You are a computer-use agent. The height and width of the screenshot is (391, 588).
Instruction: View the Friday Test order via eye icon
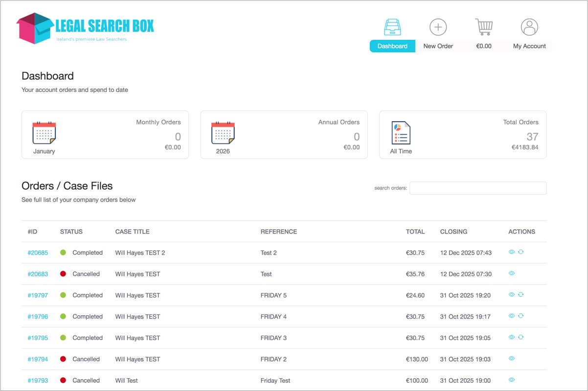[512, 380]
